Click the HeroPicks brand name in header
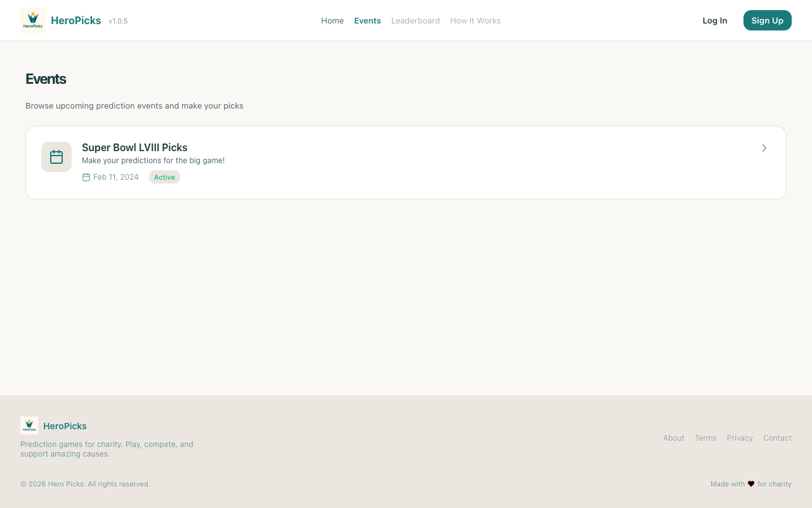This screenshot has height=508, width=812. (75, 20)
